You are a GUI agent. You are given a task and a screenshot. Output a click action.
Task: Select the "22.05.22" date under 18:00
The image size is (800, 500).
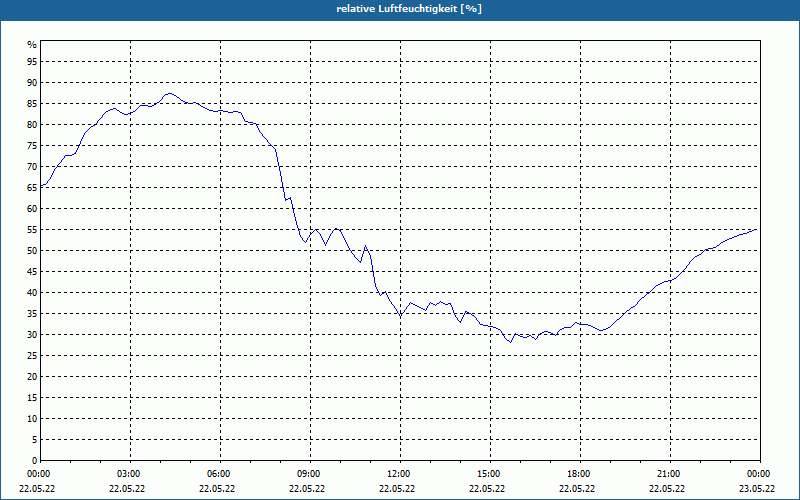(x=577, y=489)
